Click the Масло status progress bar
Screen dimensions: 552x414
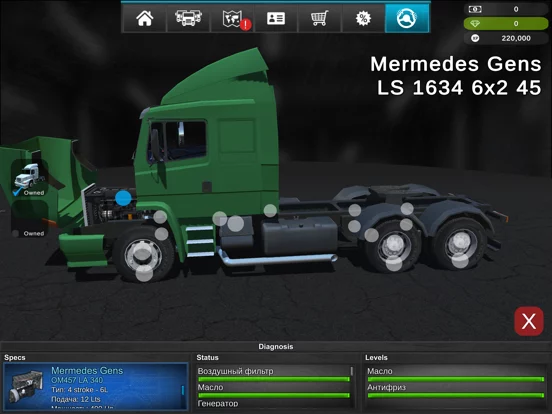pyautogui.click(x=274, y=395)
